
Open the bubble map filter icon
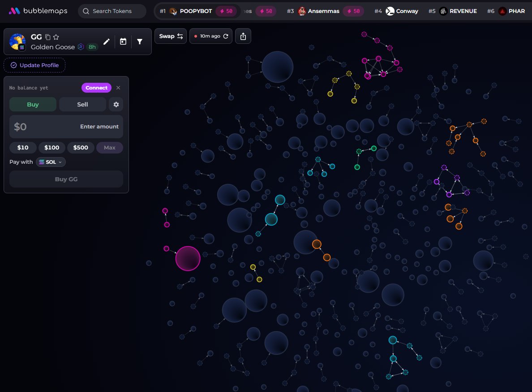[139, 42]
